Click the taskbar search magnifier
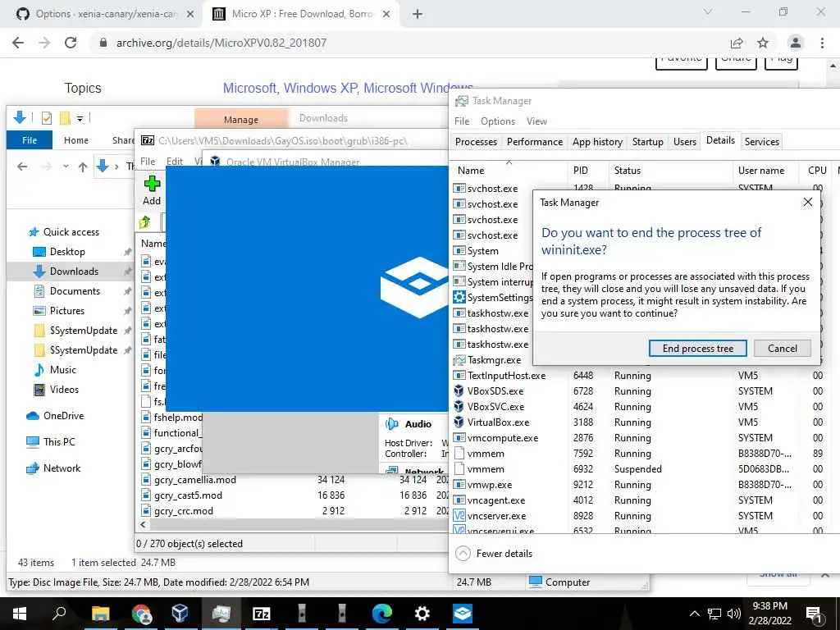840x630 pixels. click(59, 614)
